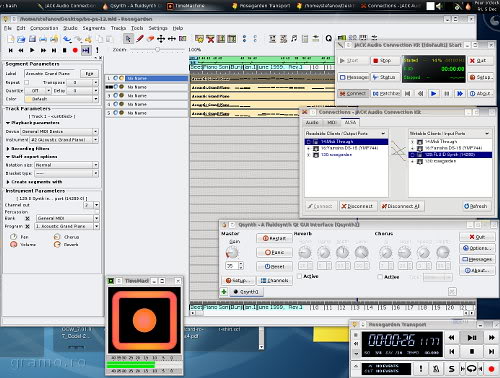Open the Instrument dropdown in Track Parameters
500x378 pixels.
[x=64, y=140]
